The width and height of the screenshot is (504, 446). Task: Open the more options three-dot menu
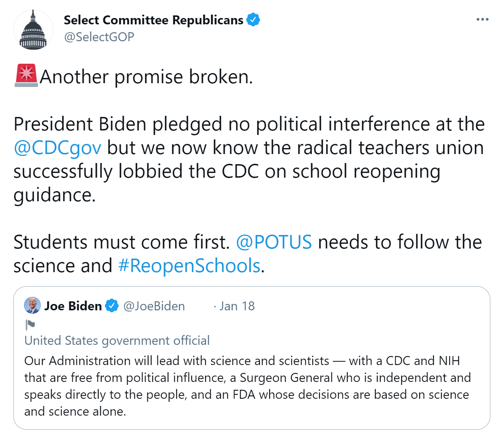(x=482, y=19)
